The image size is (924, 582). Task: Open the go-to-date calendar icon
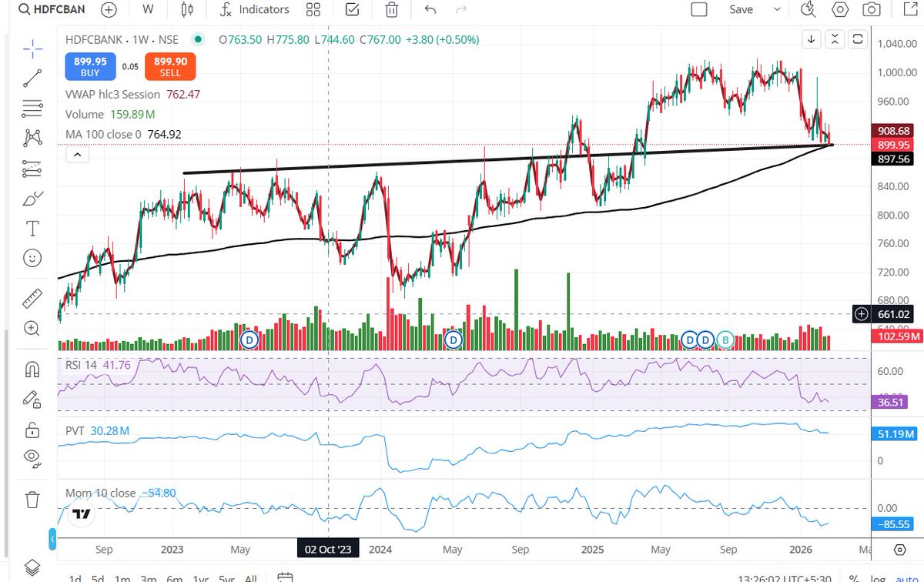[284, 577]
